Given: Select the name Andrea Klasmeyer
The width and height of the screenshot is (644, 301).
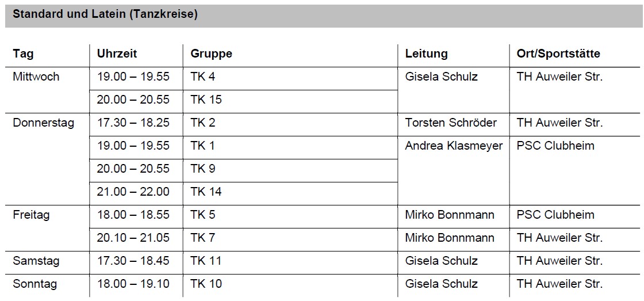Looking at the screenshot, I should coord(454,146).
